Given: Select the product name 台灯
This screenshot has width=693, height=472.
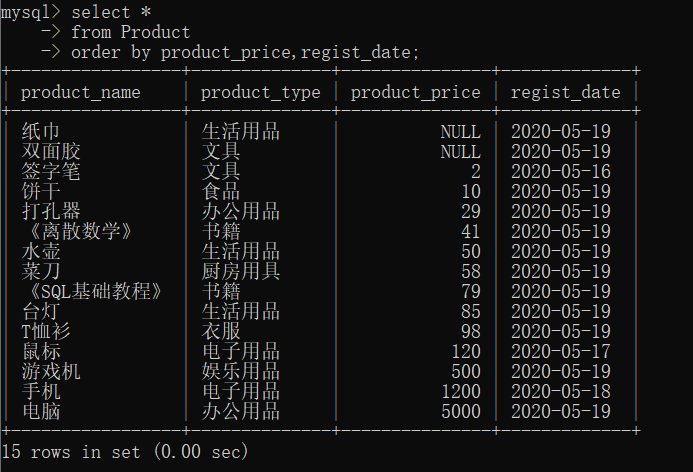Looking at the screenshot, I should (x=41, y=311).
